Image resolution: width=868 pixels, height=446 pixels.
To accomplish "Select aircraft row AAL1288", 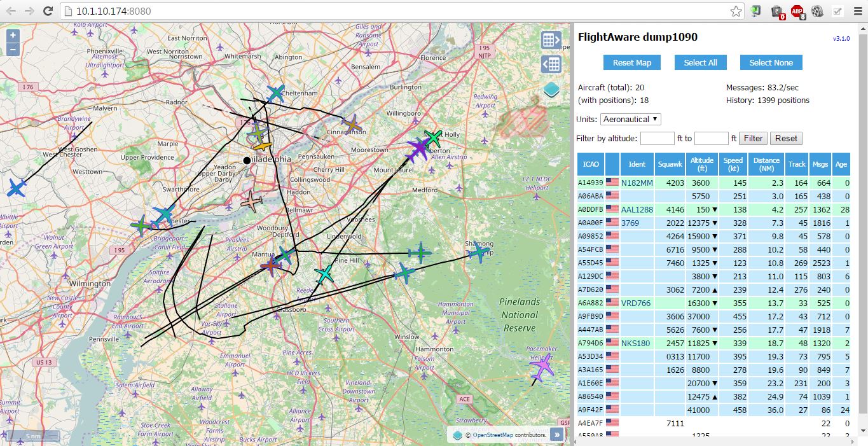I will (713, 209).
